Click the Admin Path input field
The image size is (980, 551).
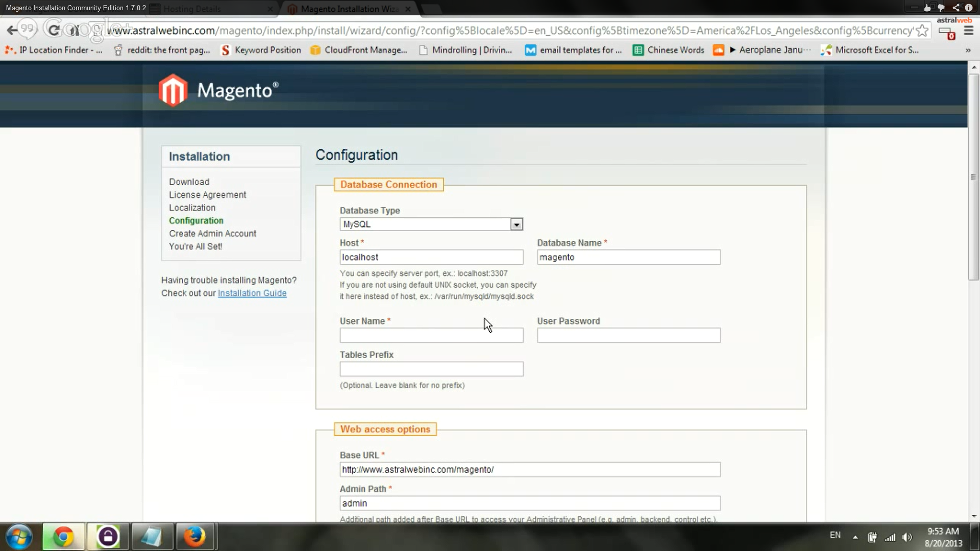click(x=530, y=503)
